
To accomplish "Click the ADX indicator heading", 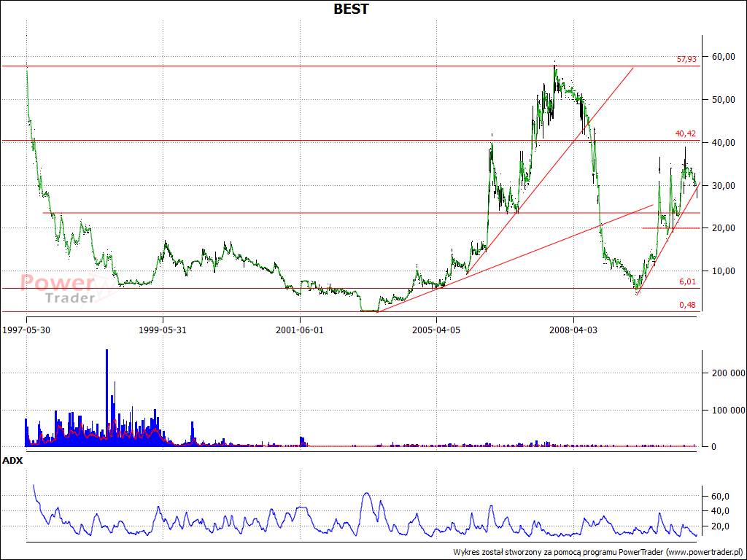I will (12, 461).
